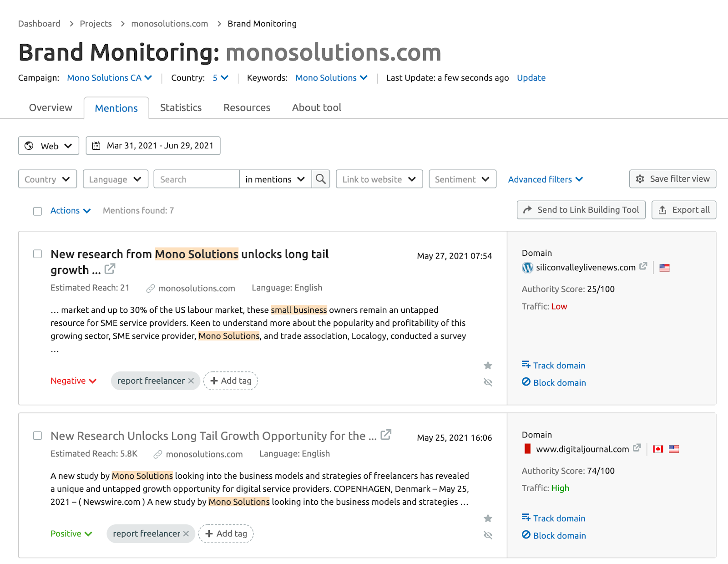
Task: Click gear icon in Save filter view
Action: [640, 179]
